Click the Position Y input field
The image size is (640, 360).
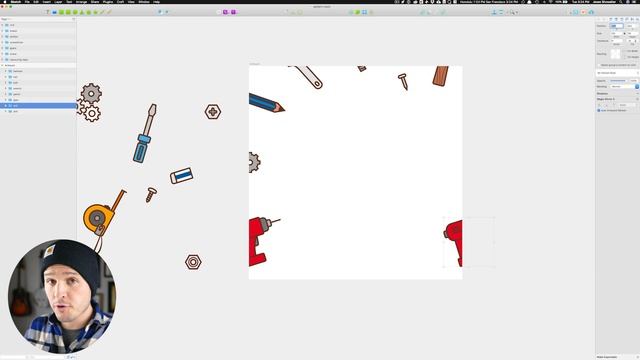631,26
